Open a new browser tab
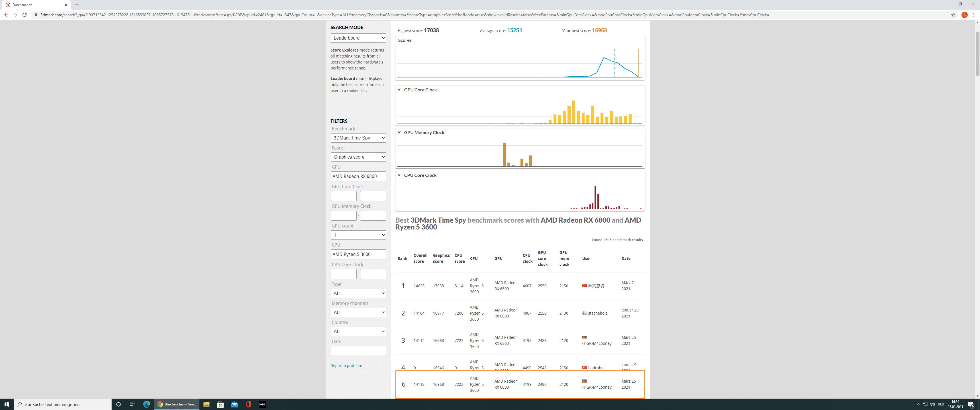Image resolution: width=980 pixels, height=410 pixels. point(77,5)
